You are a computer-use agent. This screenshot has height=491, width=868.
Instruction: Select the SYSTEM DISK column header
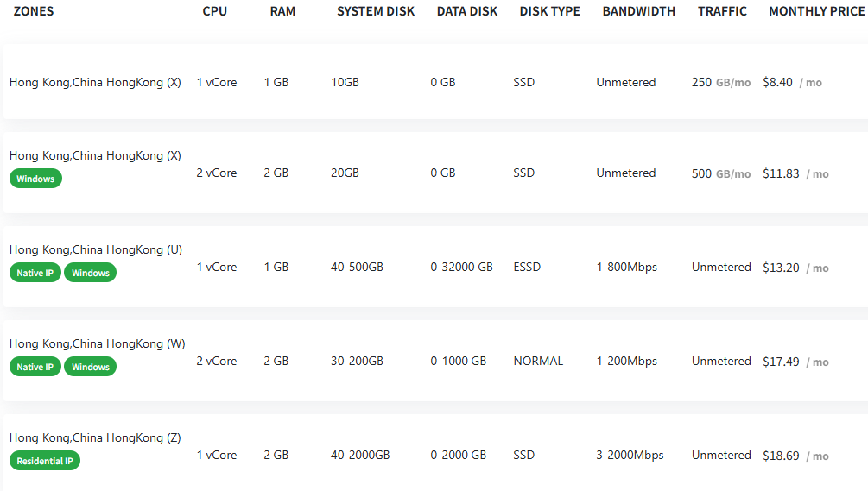click(376, 11)
